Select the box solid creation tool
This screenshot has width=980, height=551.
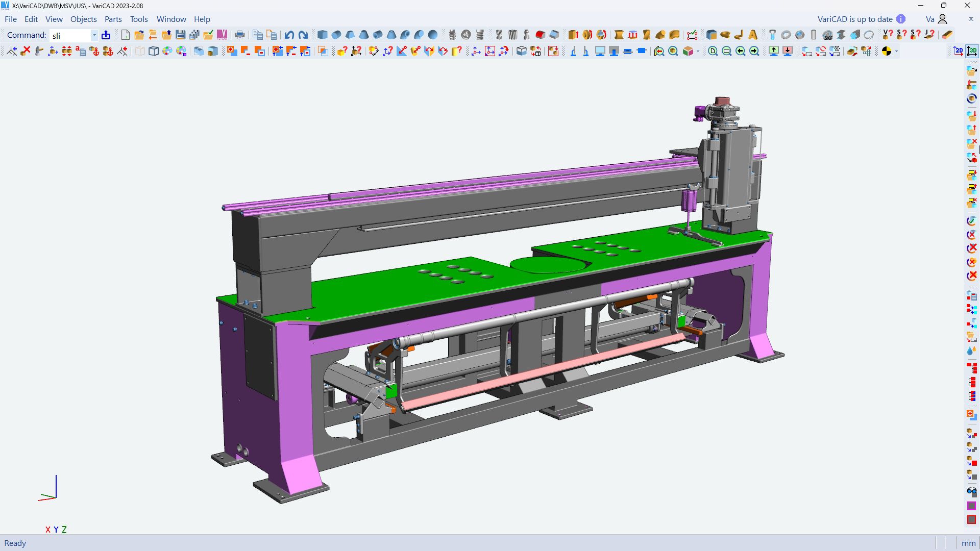[x=323, y=35]
